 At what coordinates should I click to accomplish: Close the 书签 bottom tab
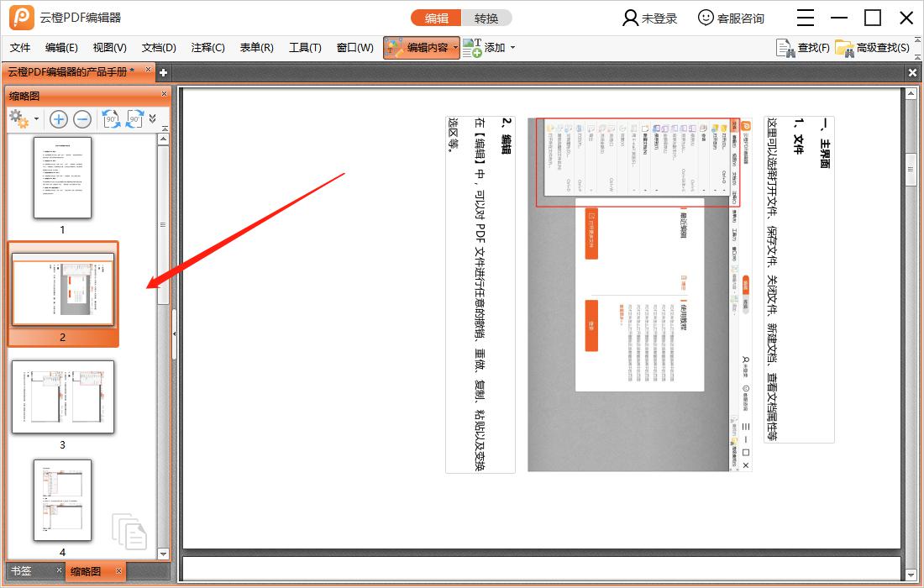59,570
